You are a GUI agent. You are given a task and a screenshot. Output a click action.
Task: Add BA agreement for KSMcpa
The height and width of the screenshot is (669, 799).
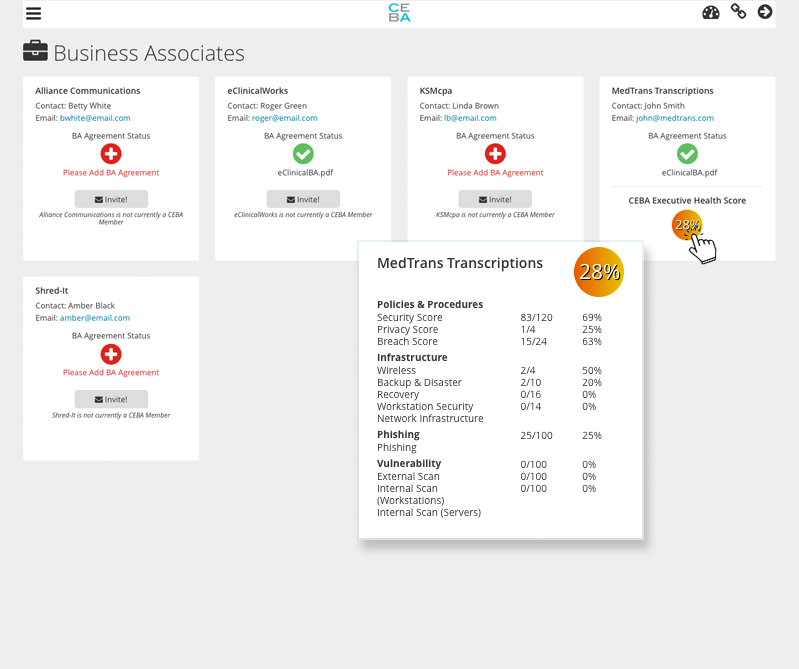point(495,153)
